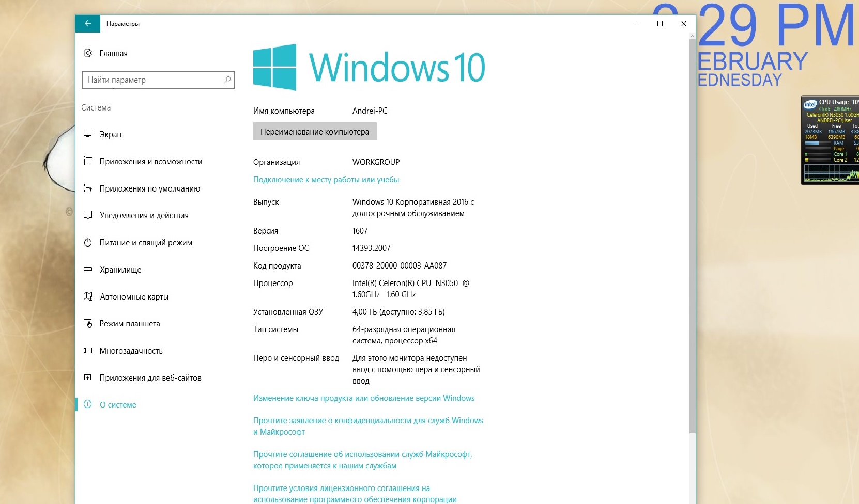Open Питание и спящий режим
The width and height of the screenshot is (859, 504).
point(146,243)
